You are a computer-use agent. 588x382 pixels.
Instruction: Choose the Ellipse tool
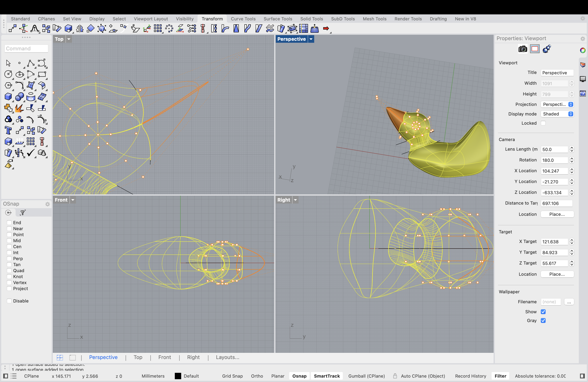pyautogui.click(x=20, y=74)
